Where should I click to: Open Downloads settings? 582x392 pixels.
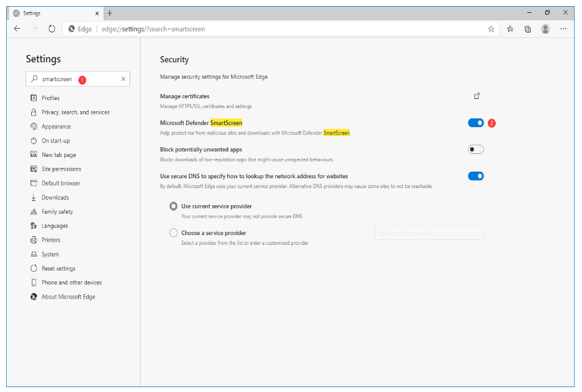click(x=55, y=197)
